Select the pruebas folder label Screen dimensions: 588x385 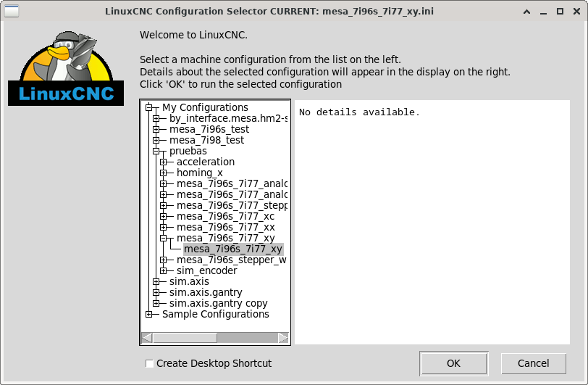(188, 151)
